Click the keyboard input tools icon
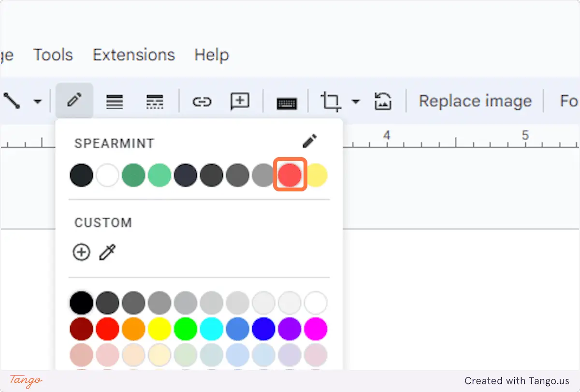 [287, 103]
